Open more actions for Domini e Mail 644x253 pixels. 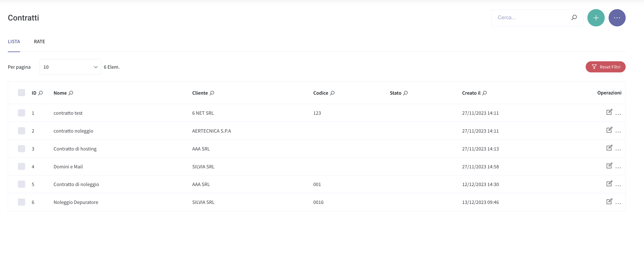pyautogui.click(x=618, y=168)
